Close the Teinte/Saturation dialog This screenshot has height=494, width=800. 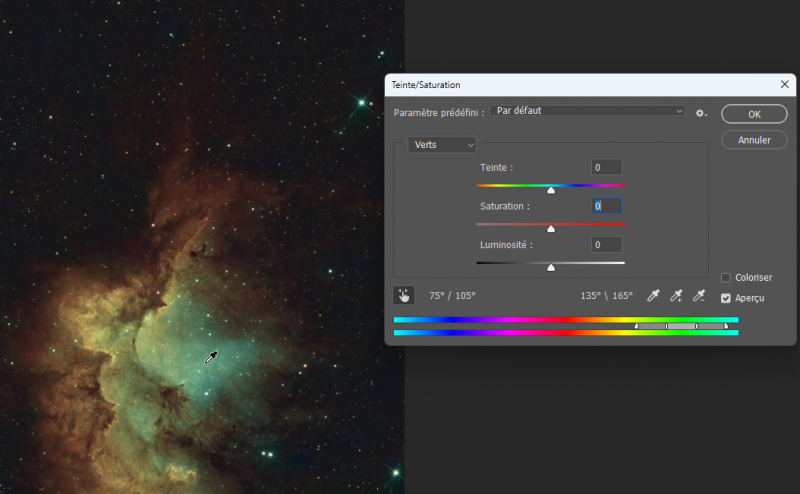click(785, 84)
